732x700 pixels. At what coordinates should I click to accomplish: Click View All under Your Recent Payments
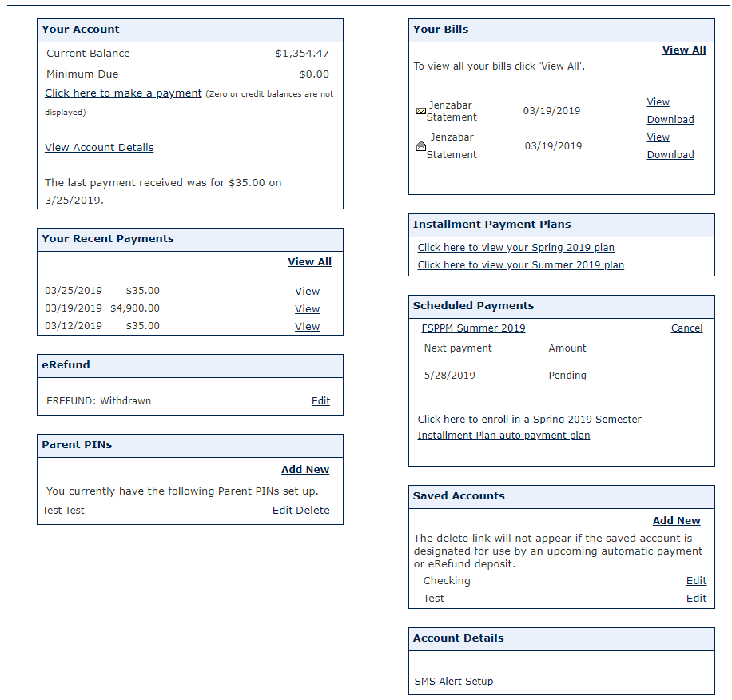309,261
